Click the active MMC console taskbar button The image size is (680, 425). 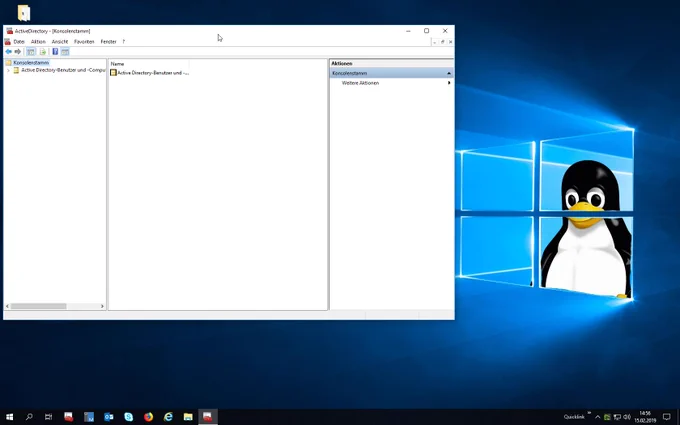click(x=208, y=417)
